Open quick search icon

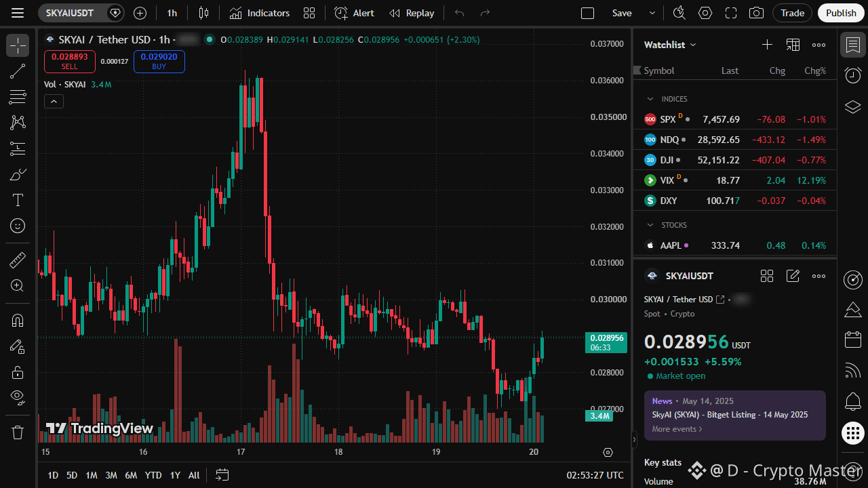(x=679, y=13)
